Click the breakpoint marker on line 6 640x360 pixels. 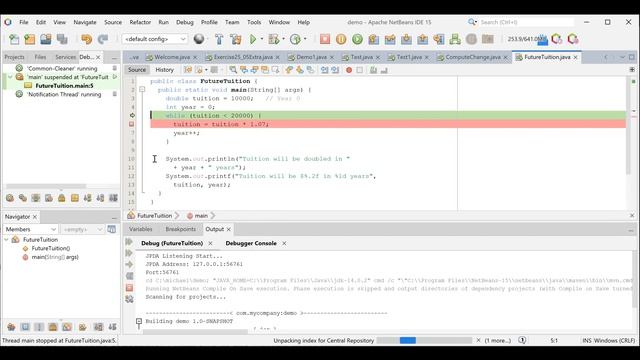point(131,124)
